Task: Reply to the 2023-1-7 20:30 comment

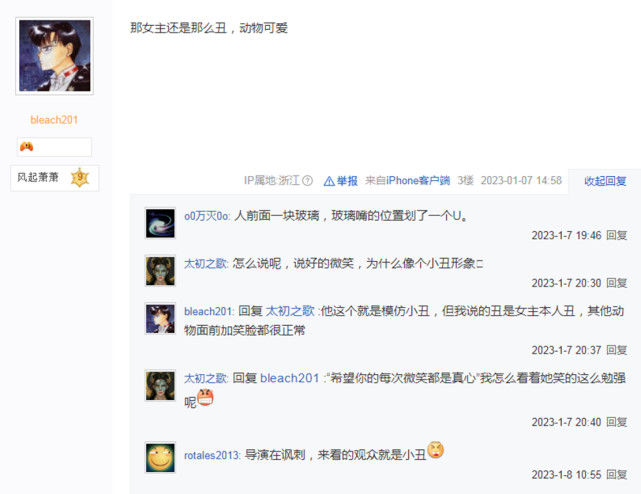Action: pyautogui.click(x=616, y=283)
